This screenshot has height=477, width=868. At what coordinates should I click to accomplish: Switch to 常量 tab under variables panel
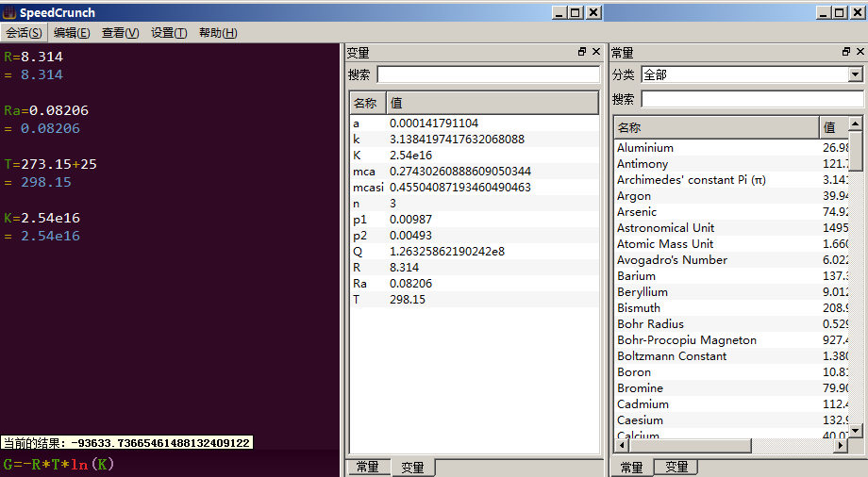click(x=368, y=468)
